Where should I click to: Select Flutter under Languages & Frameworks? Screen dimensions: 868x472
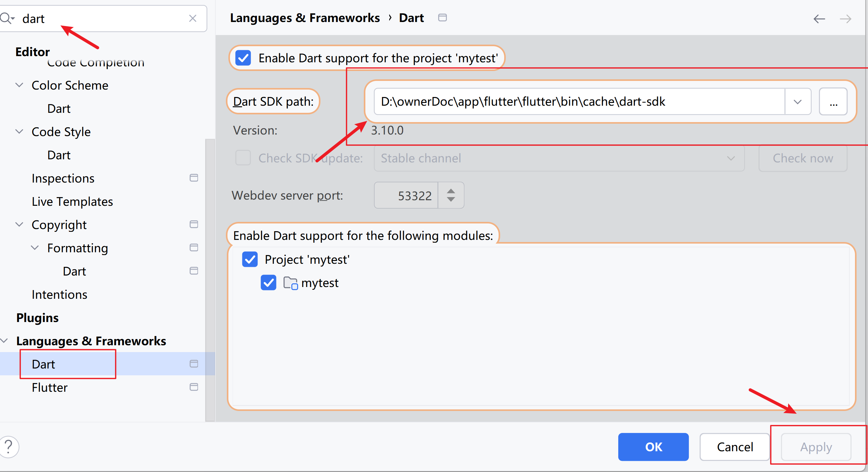point(50,387)
